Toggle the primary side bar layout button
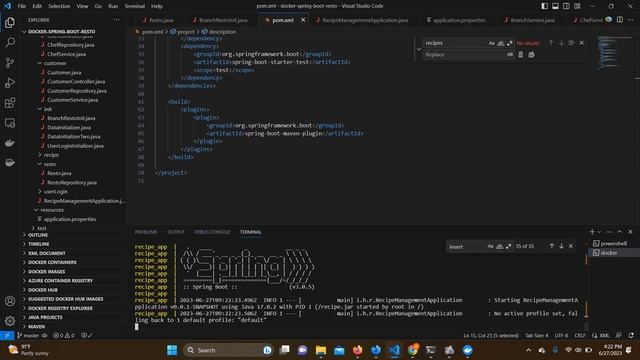This screenshot has width=640, height=360. (544, 6)
